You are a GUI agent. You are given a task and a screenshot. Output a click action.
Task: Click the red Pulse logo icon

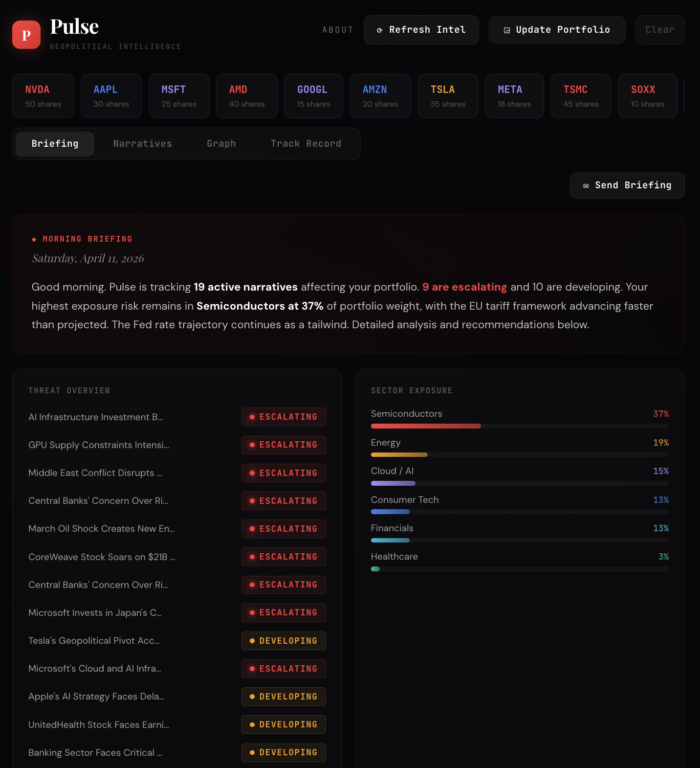coord(26,35)
